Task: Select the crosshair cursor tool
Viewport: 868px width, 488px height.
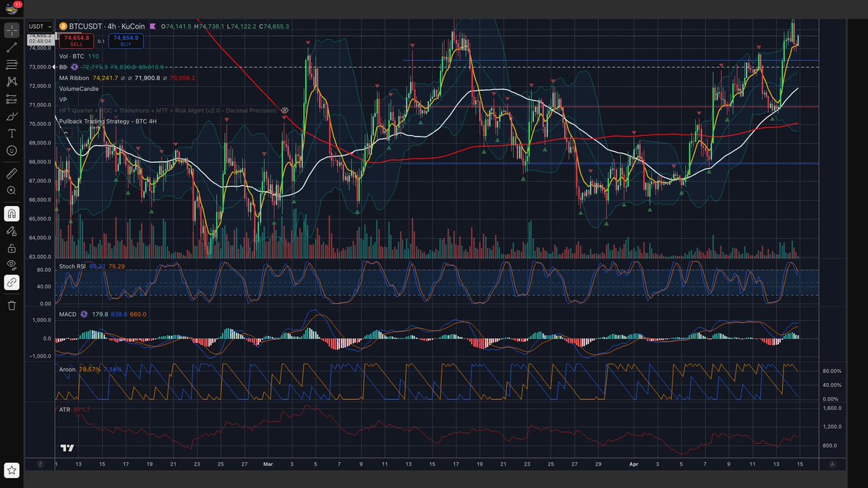Action: [12, 30]
